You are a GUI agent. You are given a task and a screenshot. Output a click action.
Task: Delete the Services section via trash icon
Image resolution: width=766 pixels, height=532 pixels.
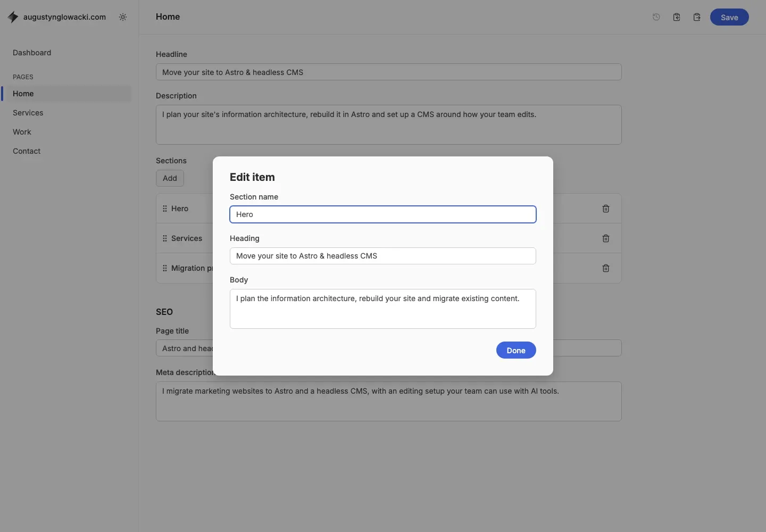[606, 238]
